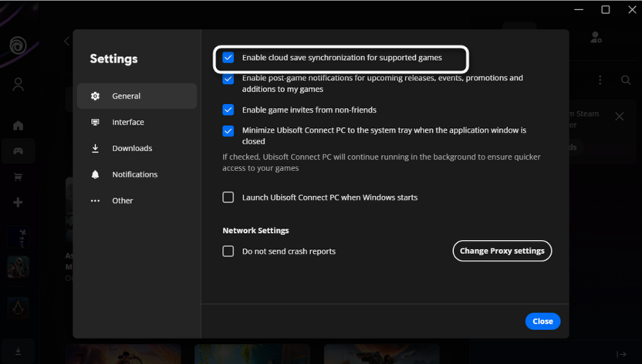Open the three-dot more options menu

tap(600, 80)
